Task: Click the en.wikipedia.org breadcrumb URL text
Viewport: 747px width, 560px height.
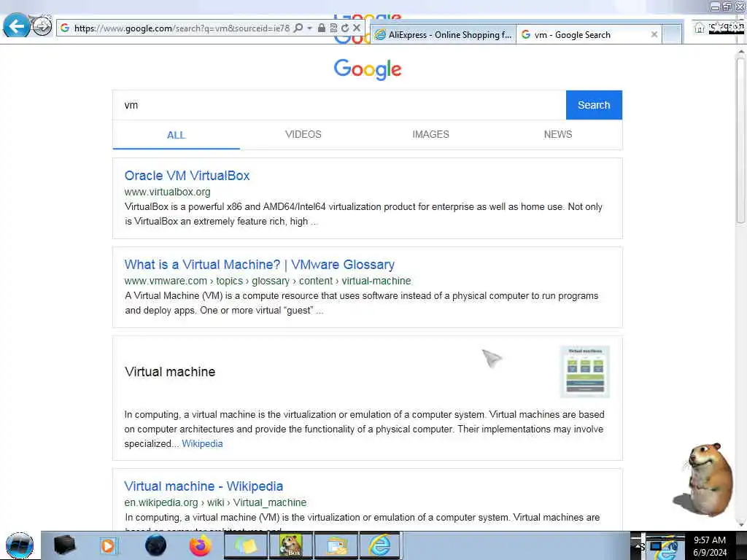Action: [215, 503]
